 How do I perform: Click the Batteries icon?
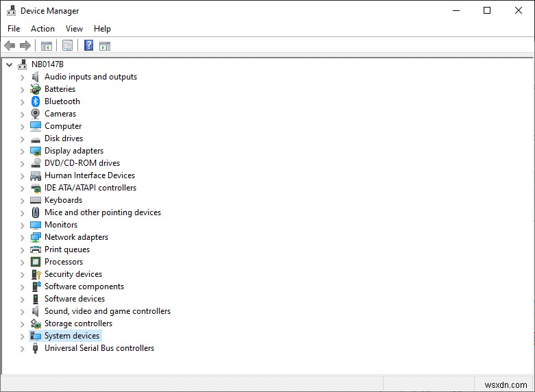click(36, 89)
